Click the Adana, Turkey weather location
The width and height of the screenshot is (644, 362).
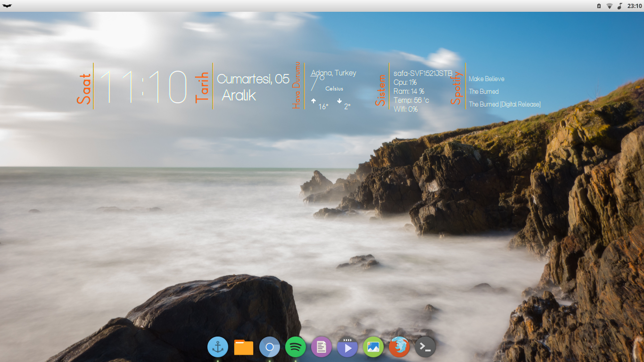point(334,73)
